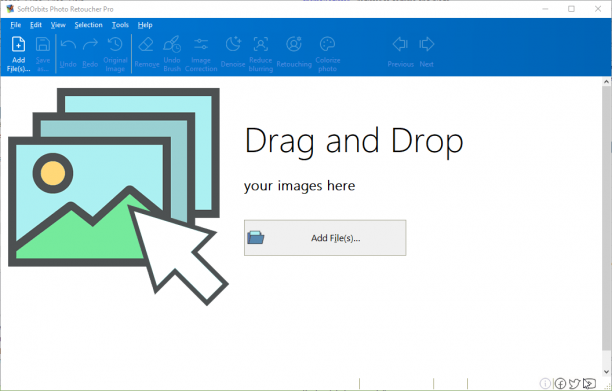Image resolution: width=612 pixels, height=391 pixels.
Task: Click the stacked images drag-and-drop illustration
Action: click(118, 196)
